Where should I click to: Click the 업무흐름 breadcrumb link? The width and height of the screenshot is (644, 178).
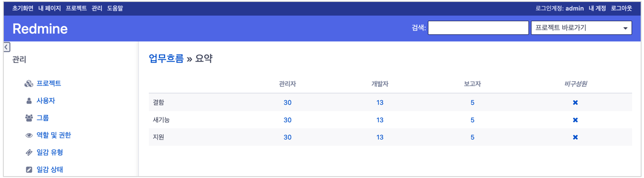(x=166, y=59)
